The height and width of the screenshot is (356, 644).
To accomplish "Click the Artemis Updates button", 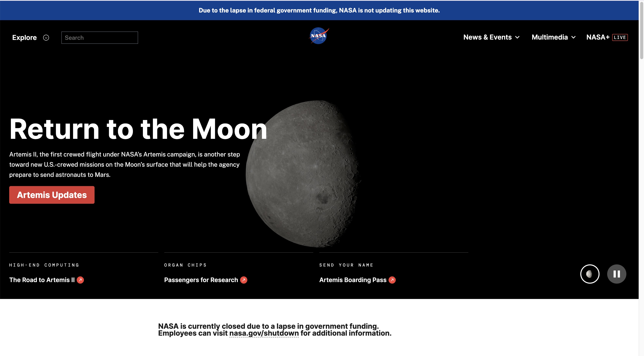I will (52, 195).
